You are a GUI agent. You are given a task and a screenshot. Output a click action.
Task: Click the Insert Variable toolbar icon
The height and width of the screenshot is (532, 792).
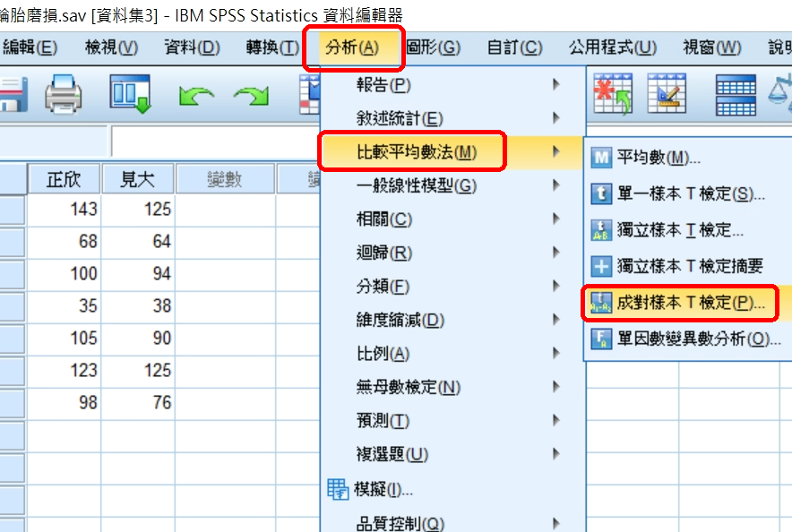point(666,94)
